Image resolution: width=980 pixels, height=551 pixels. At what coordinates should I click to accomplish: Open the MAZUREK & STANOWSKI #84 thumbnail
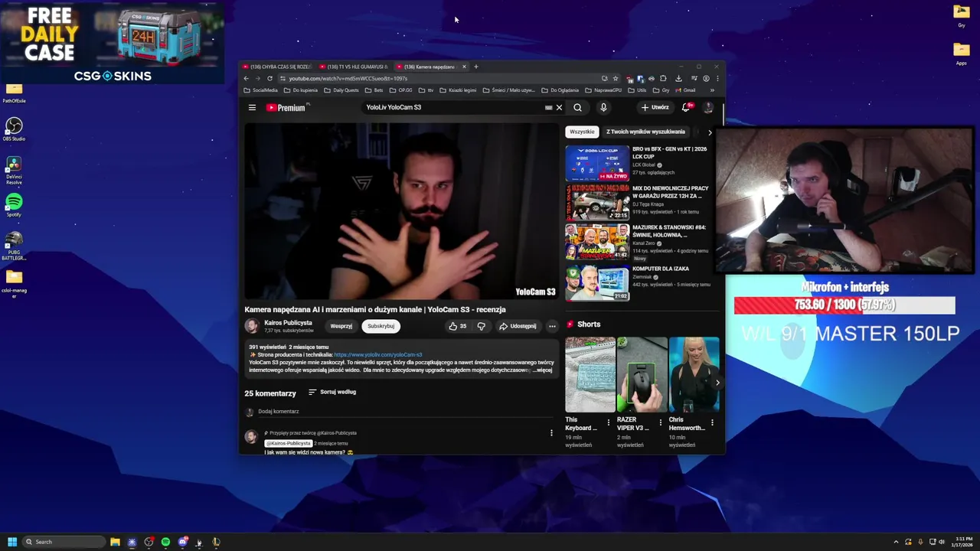pyautogui.click(x=597, y=241)
